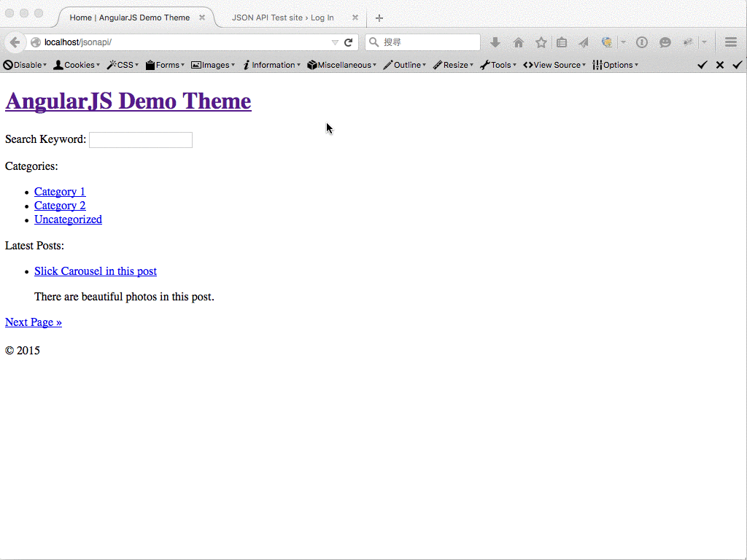
Task: Go to Next Page link
Action: 34,322
